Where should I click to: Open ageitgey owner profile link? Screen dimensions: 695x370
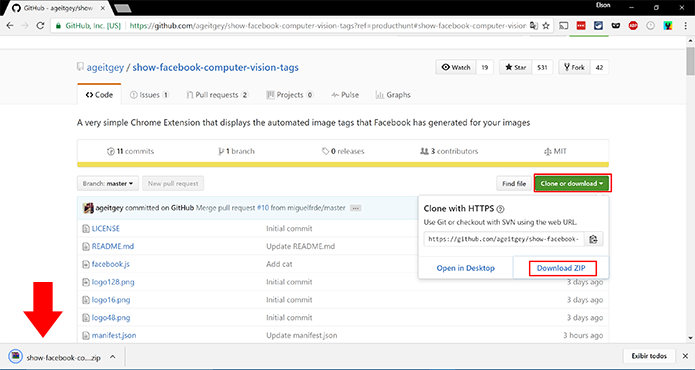pyautogui.click(x=105, y=67)
